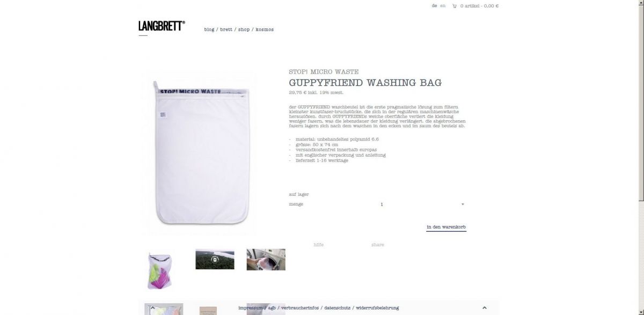Open the shop menu item
The height and width of the screenshot is (315, 644).
click(244, 30)
